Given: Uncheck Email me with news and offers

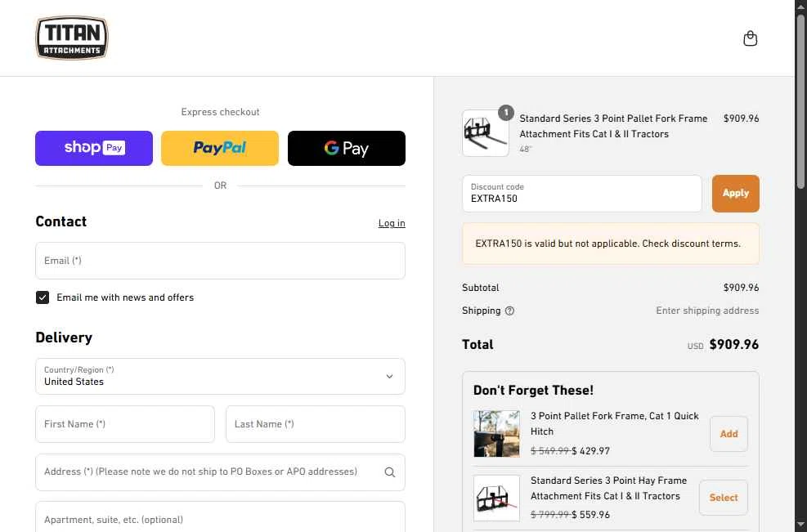Looking at the screenshot, I should 43,297.
